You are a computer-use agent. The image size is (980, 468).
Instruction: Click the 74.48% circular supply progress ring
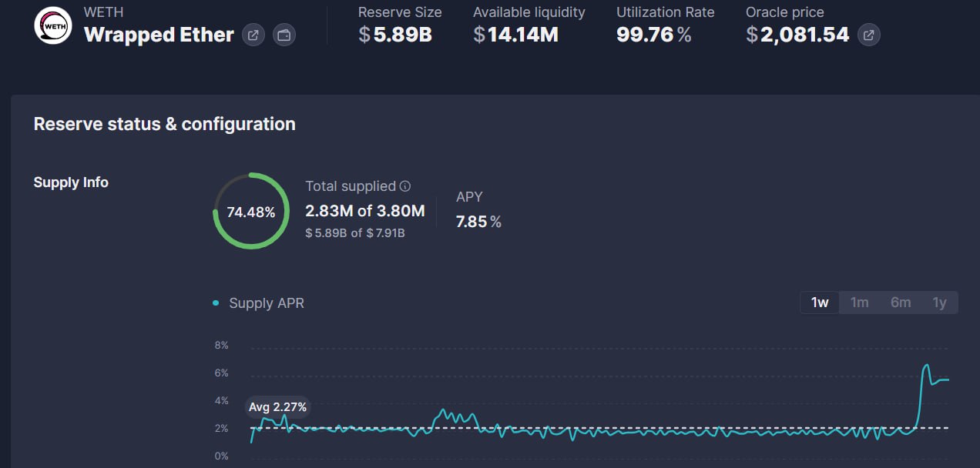[x=251, y=212]
